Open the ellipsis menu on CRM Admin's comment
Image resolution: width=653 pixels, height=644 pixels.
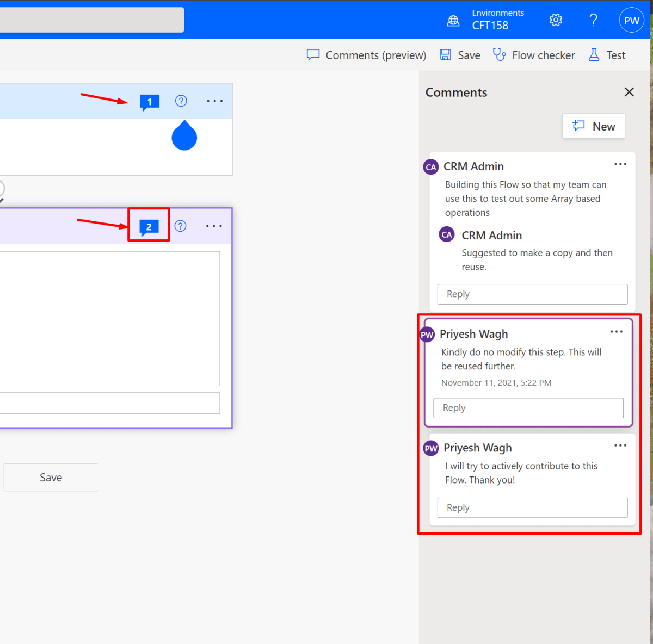click(620, 164)
